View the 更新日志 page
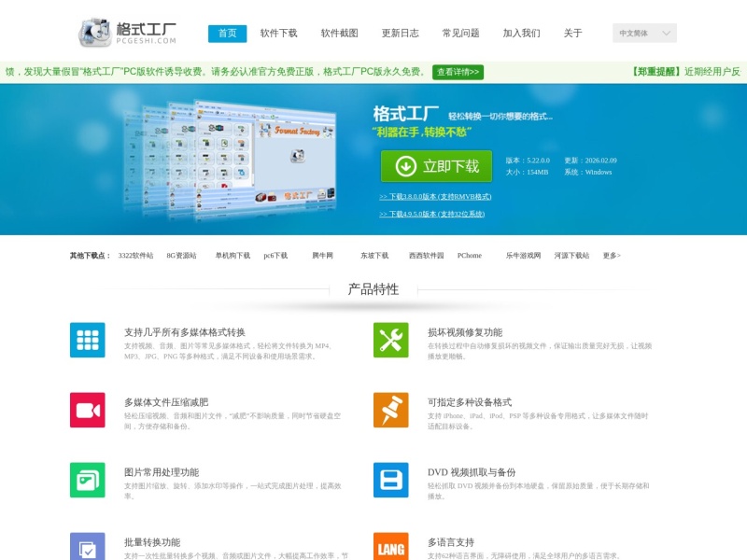Viewport: 747px width, 560px height. (401, 34)
